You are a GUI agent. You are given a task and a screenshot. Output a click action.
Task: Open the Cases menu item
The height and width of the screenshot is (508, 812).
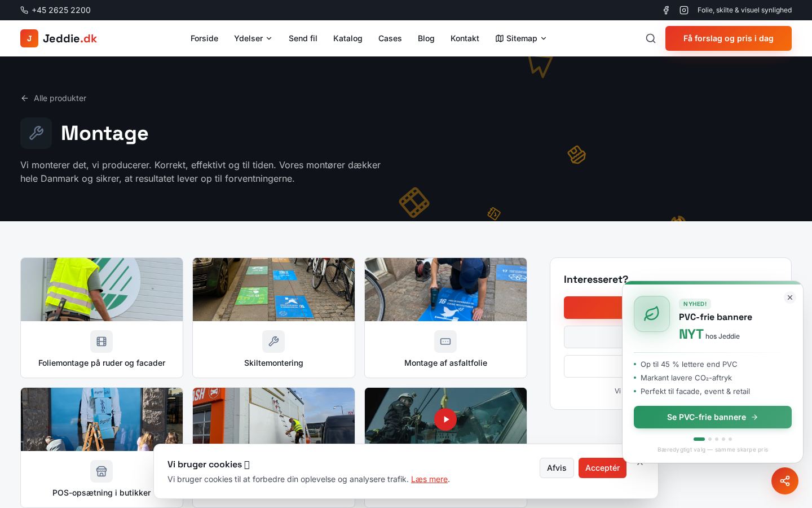click(390, 38)
